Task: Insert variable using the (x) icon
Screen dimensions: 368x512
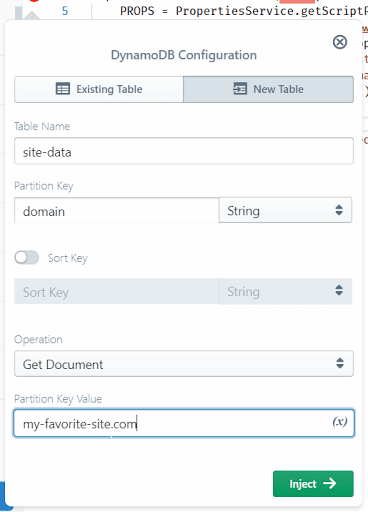Action: click(339, 422)
